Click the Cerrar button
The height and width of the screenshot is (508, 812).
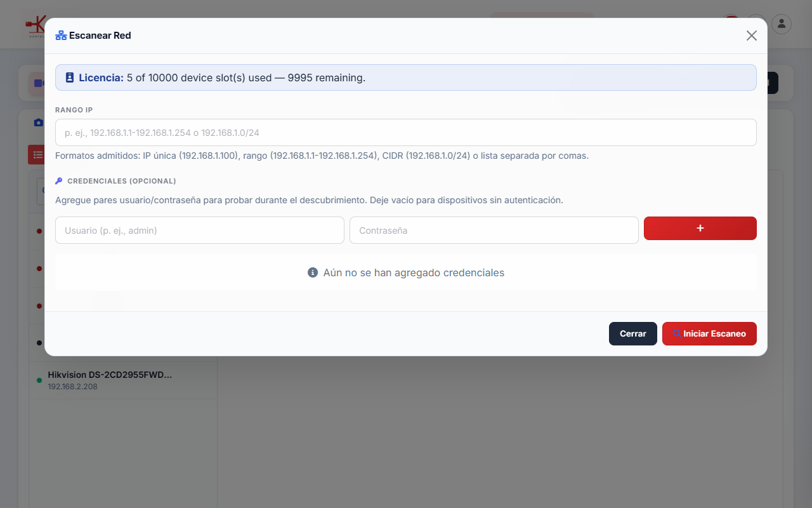coord(633,333)
